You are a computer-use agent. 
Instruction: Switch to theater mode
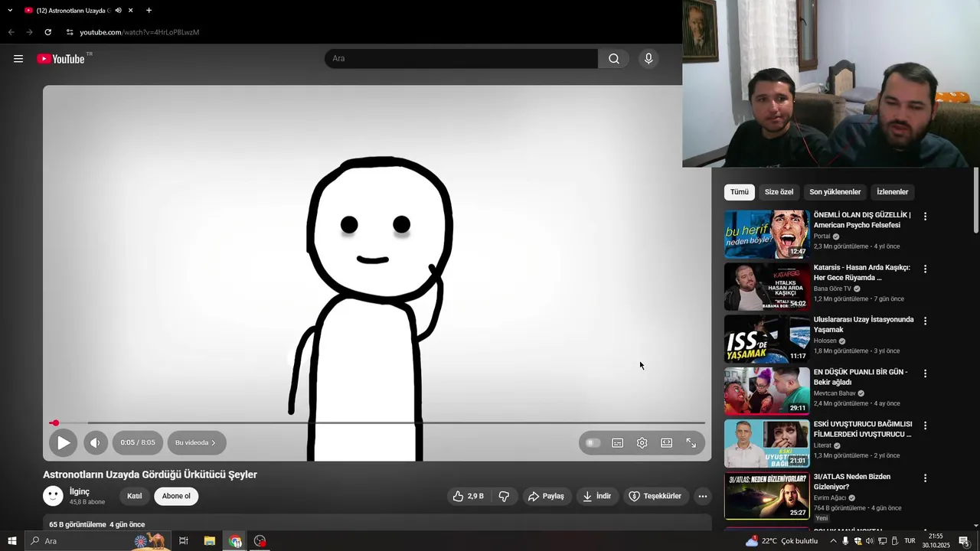point(667,442)
